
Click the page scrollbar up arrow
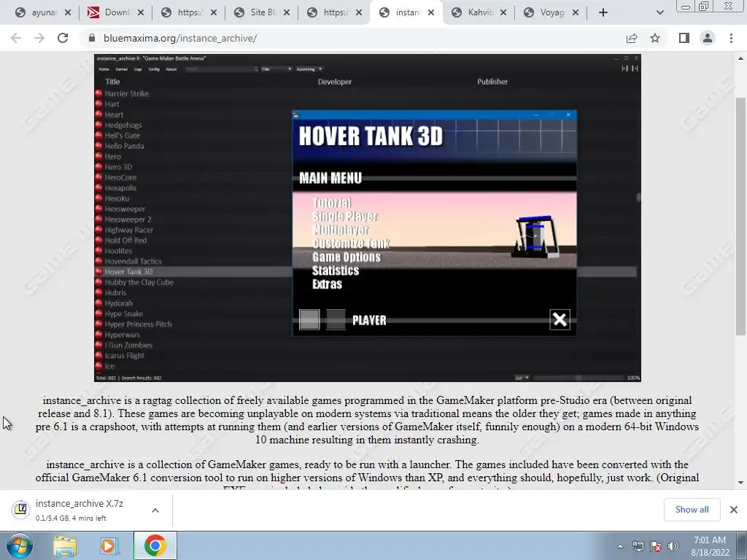tap(740, 58)
